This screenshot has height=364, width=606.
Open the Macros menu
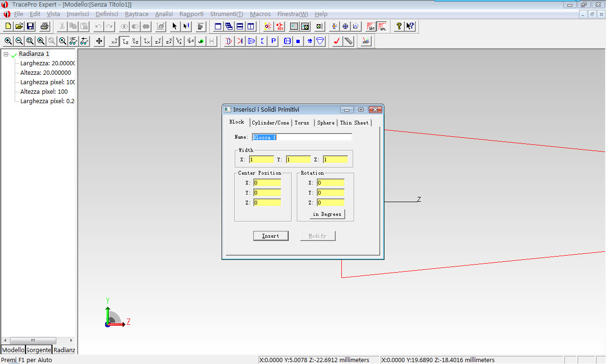(260, 14)
